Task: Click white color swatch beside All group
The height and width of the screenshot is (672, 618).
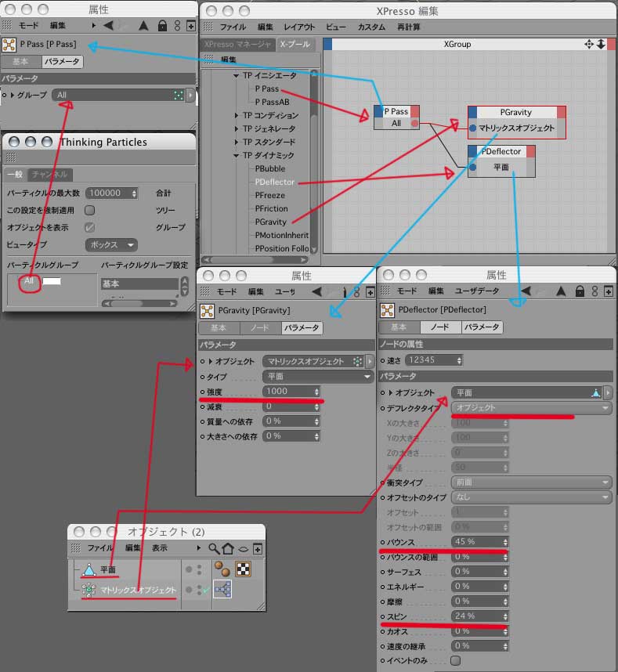Action: click(x=52, y=282)
